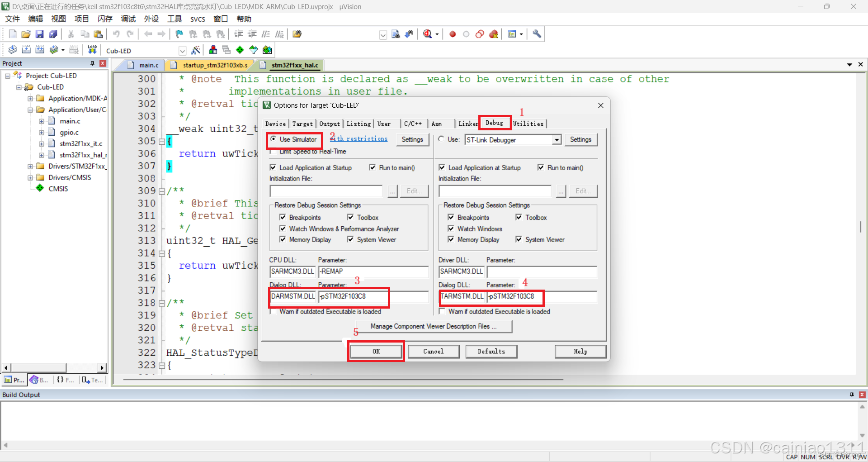Click the comment selection icon
The width and height of the screenshot is (868, 462).
[x=266, y=34]
